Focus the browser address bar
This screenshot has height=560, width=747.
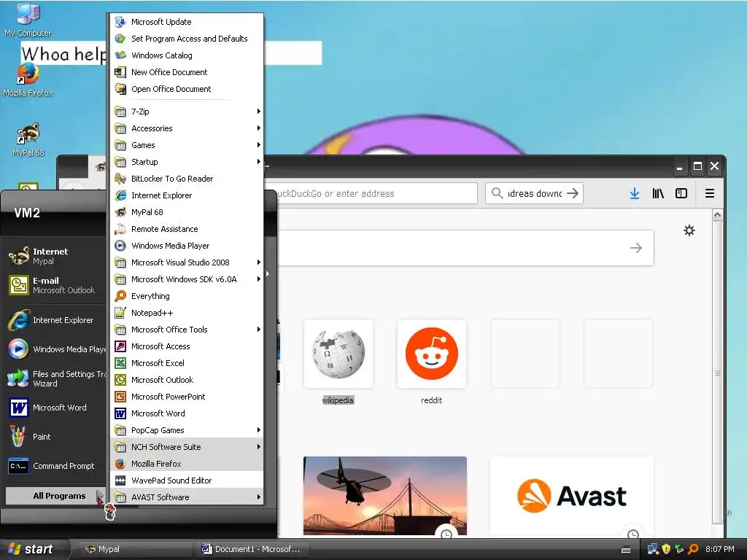[370, 193]
